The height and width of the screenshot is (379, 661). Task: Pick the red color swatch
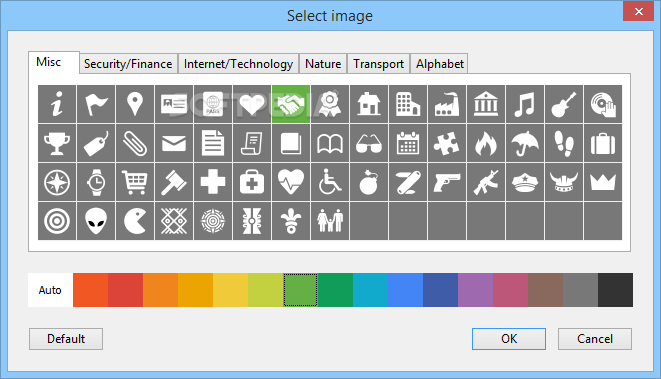[125, 290]
